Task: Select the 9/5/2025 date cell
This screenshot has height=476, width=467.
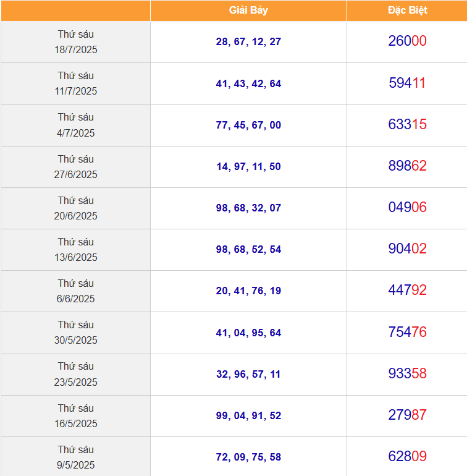Action: click(75, 457)
